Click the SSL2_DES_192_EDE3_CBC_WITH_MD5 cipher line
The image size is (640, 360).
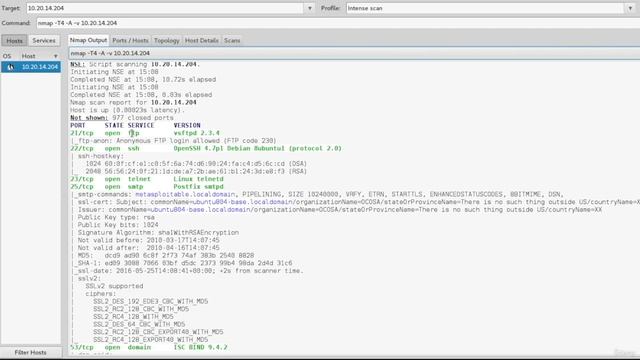pos(151,302)
